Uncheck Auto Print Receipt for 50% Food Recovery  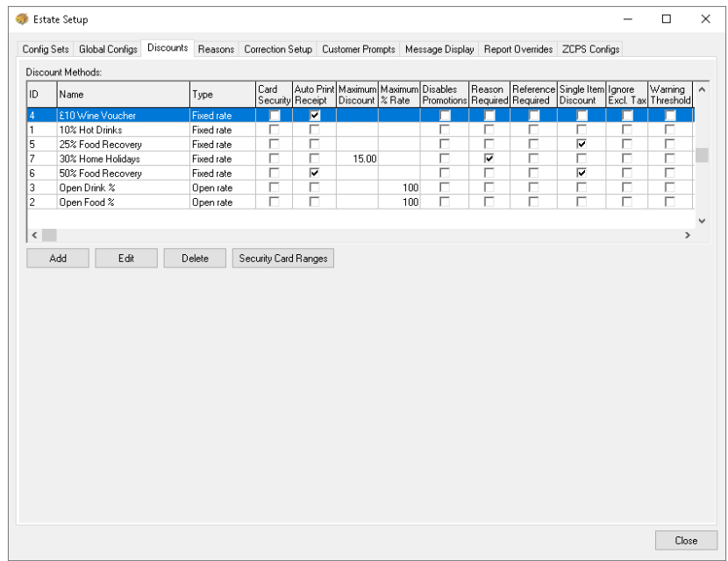click(x=315, y=174)
